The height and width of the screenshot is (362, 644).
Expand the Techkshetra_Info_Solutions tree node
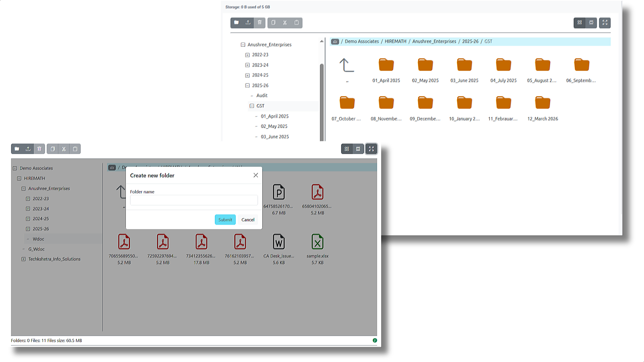pos(24,259)
